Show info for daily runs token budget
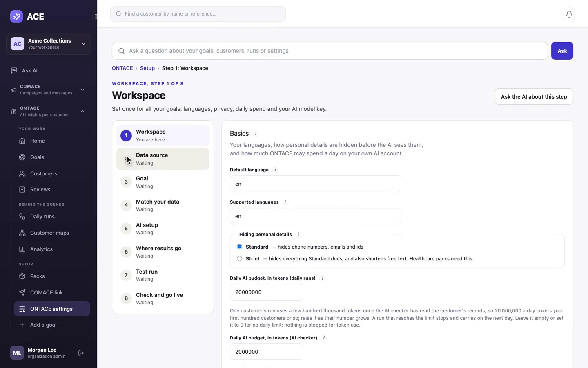 point(322,278)
